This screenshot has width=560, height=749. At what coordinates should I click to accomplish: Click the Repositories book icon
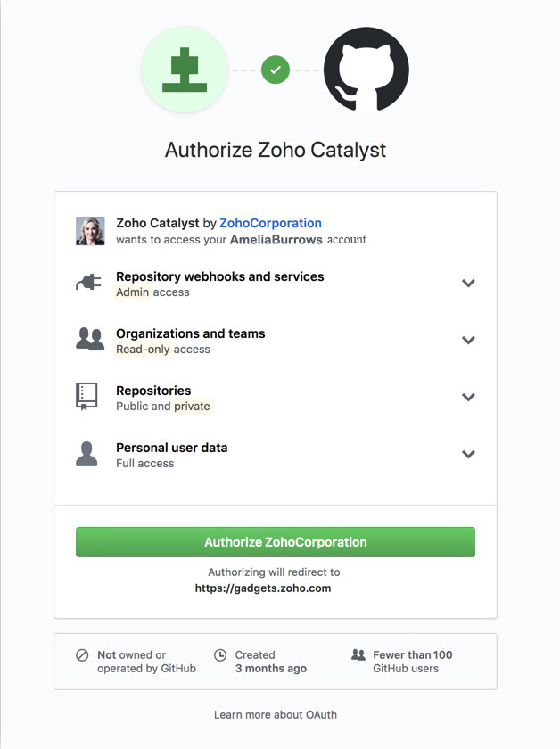tap(86, 396)
